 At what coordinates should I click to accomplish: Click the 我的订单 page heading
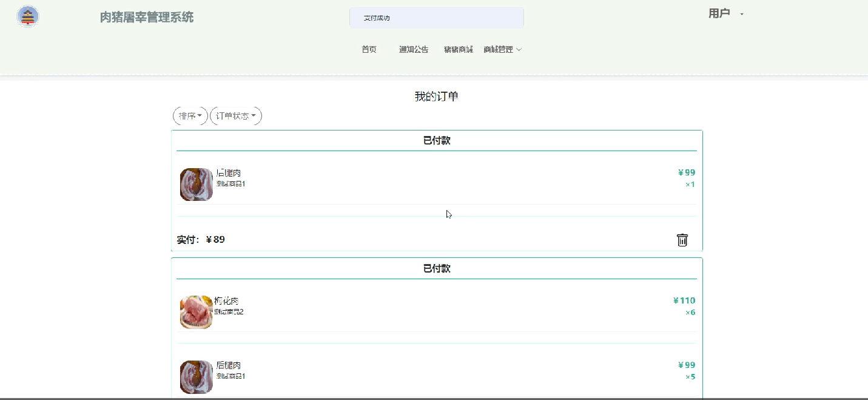[x=436, y=97]
